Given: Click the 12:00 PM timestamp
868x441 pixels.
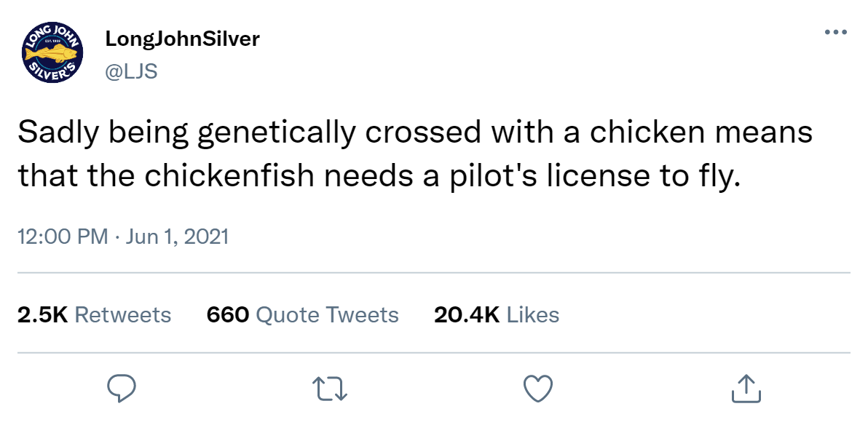Looking at the screenshot, I should (x=63, y=237).
